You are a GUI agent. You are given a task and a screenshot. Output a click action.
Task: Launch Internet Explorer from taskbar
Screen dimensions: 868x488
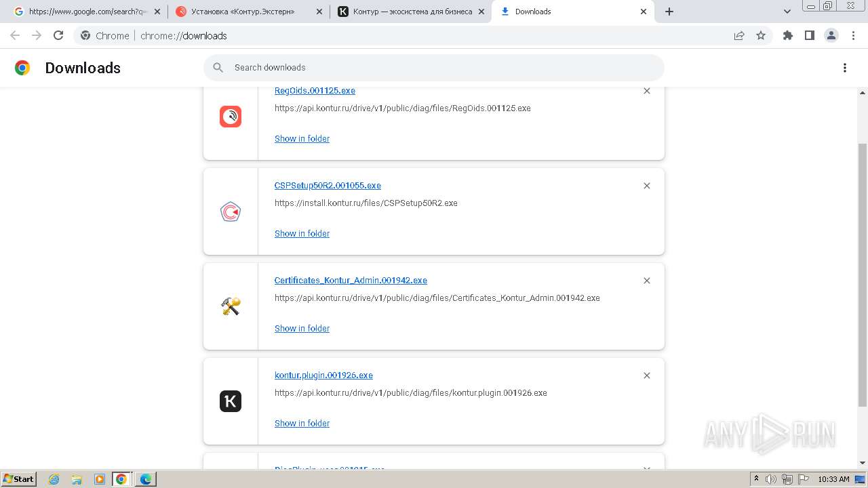tap(54, 479)
